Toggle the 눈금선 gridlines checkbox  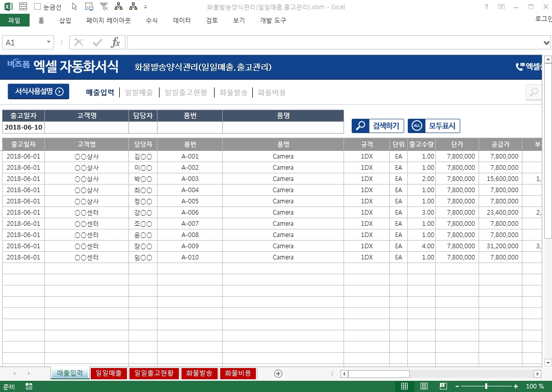pyautogui.click(x=38, y=7)
